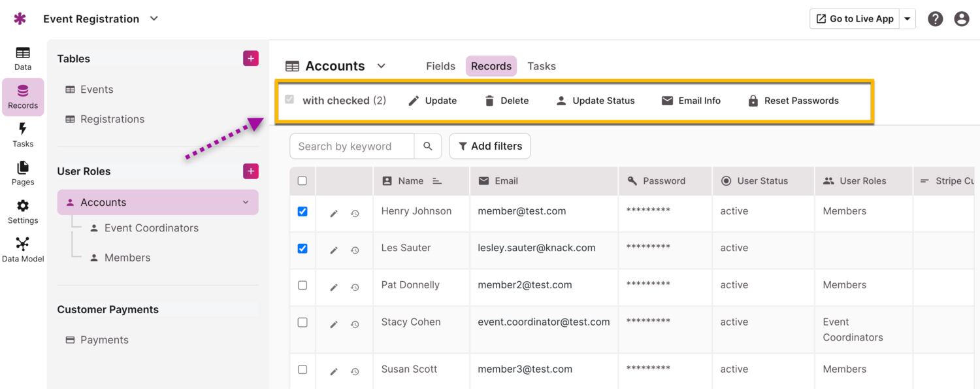The image size is (980, 389).
Task: Open the Go to Live App dropdown arrow
Action: 907,19
